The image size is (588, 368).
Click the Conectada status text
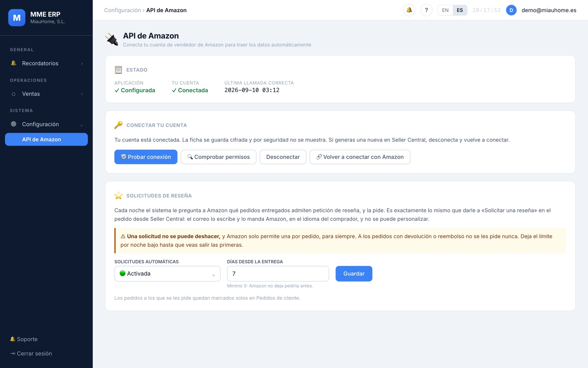[190, 90]
